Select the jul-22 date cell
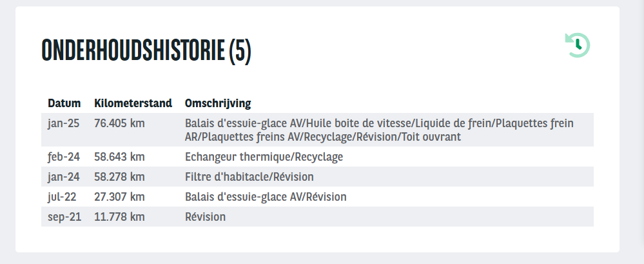The image size is (644, 264). (x=63, y=197)
